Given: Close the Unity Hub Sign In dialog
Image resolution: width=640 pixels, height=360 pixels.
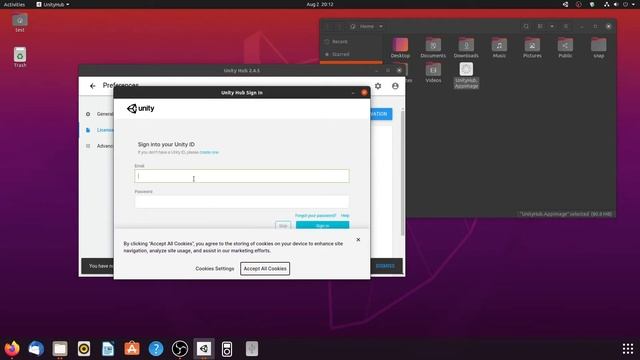Looking at the screenshot, I should click(364, 93).
